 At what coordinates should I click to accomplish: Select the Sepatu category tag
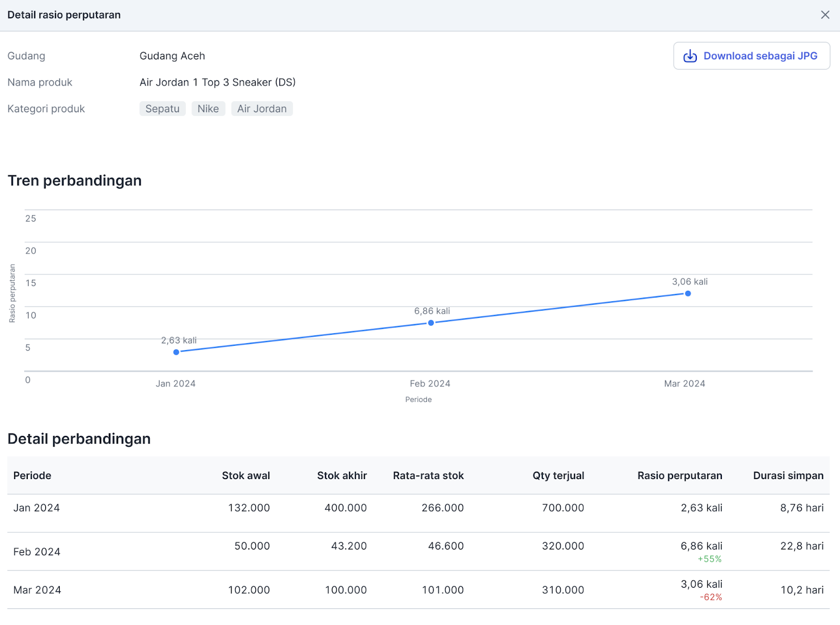click(x=162, y=109)
